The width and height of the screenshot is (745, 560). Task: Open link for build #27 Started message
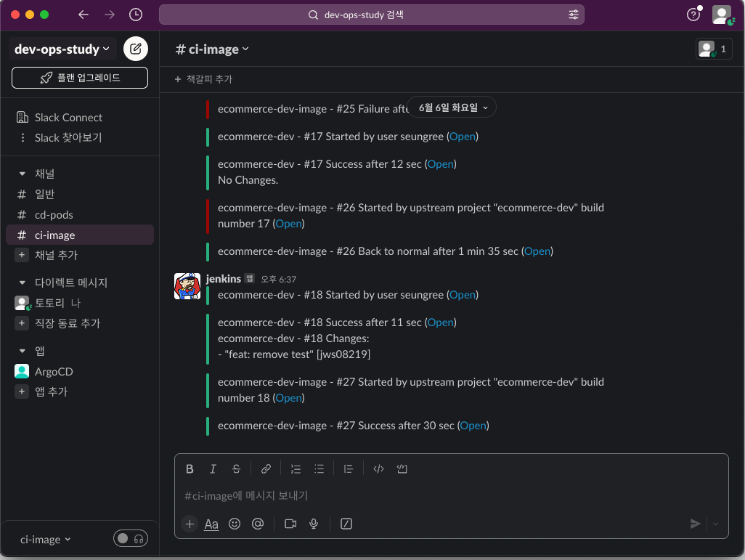[288, 398]
